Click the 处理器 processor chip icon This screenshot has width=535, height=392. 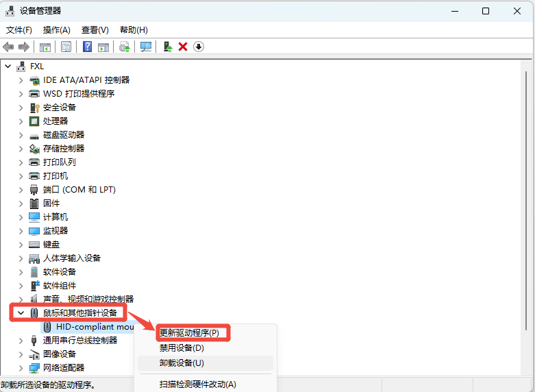tap(34, 121)
